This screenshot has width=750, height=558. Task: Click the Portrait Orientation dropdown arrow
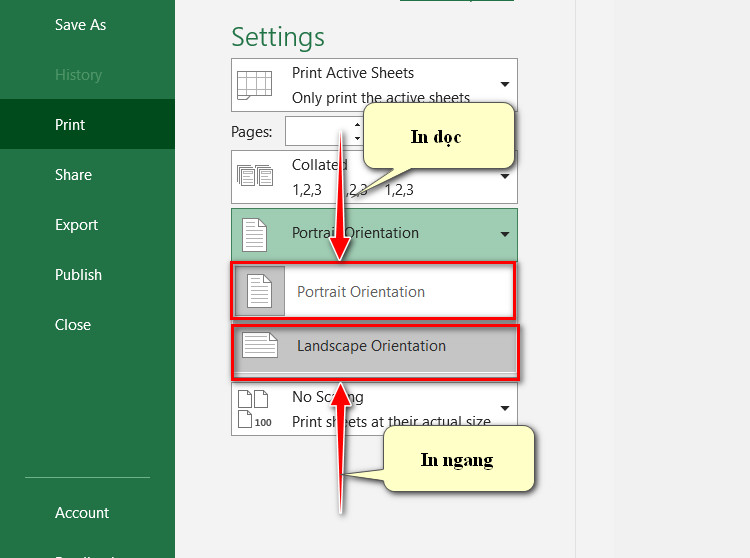pos(505,234)
